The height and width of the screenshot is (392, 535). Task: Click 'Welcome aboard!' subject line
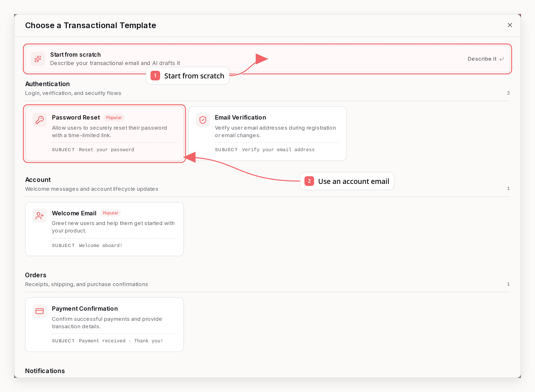click(x=101, y=246)
